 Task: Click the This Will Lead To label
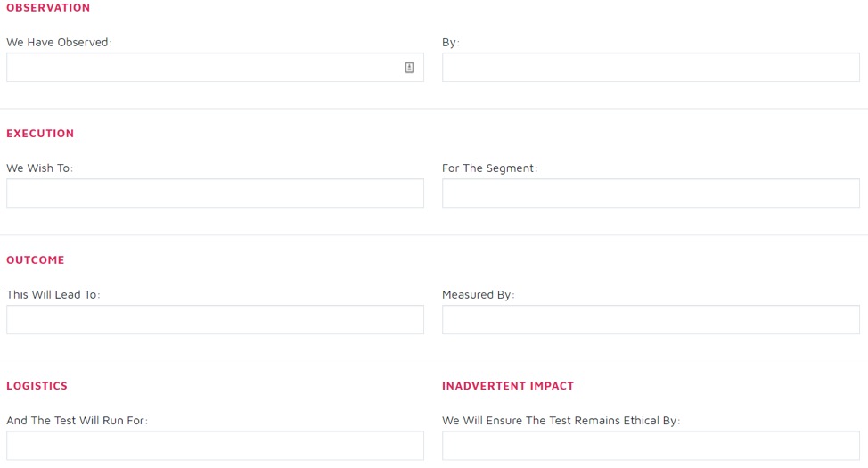pyautogui.click(x=53, y=295)
